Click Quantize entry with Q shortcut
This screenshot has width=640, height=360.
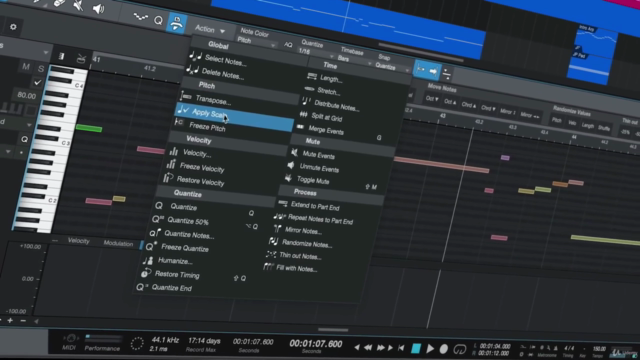[184, 207]
